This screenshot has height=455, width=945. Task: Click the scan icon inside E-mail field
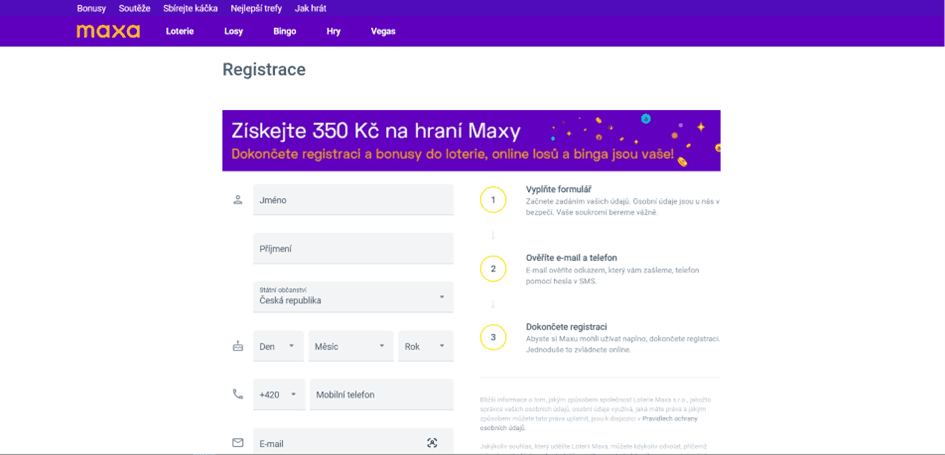(432, 443)
